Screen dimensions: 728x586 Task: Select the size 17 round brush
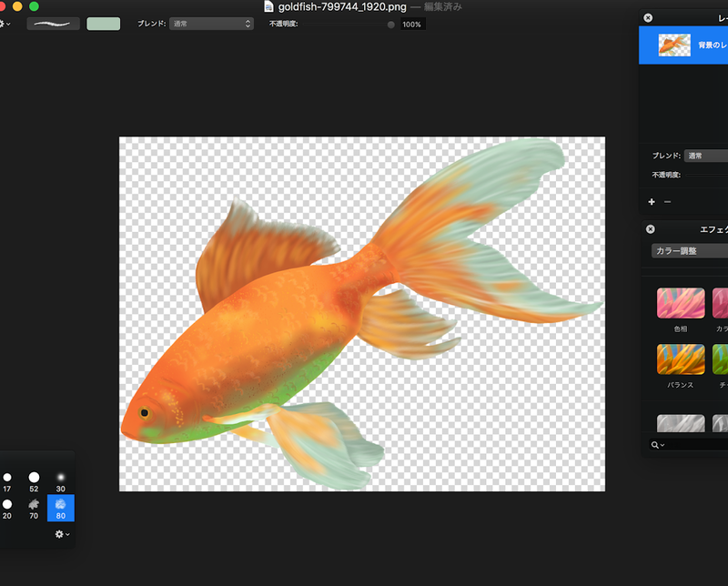(7, 478)
